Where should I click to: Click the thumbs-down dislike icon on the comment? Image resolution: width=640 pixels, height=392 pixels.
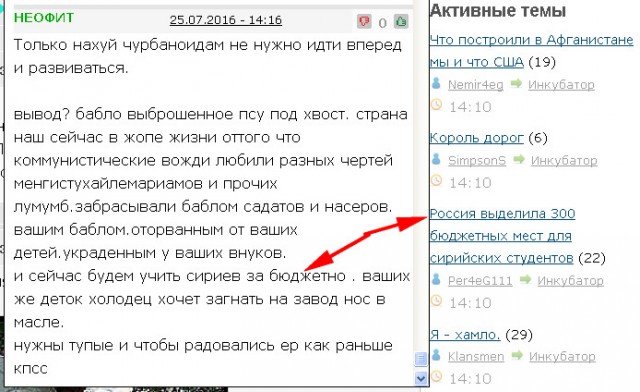(364, 21)
